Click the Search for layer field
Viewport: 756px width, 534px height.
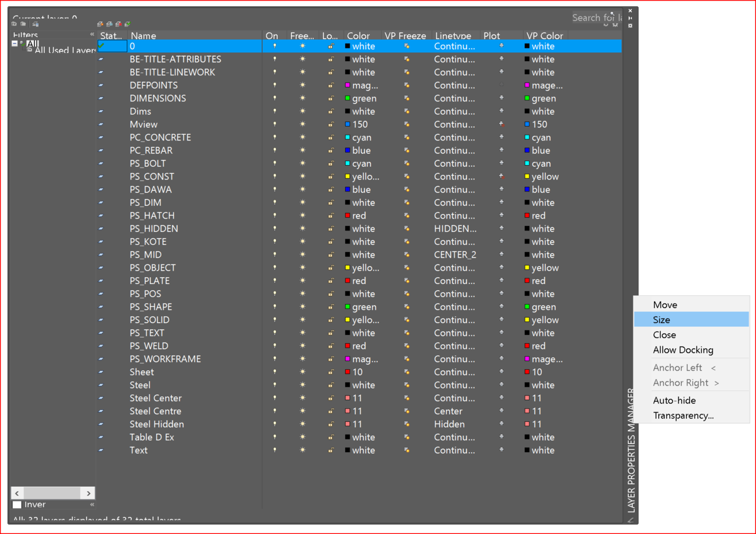click(x=597, y=18)
